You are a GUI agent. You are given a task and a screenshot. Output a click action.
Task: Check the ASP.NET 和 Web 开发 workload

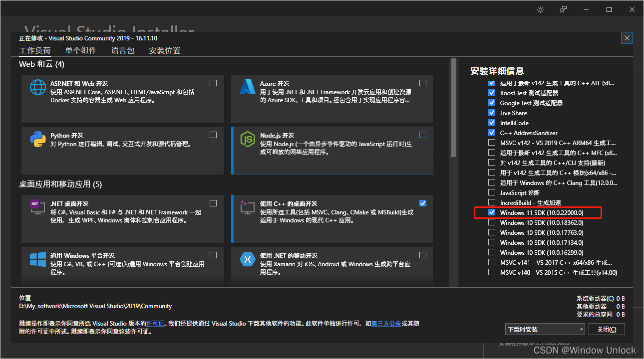point(213,83)
